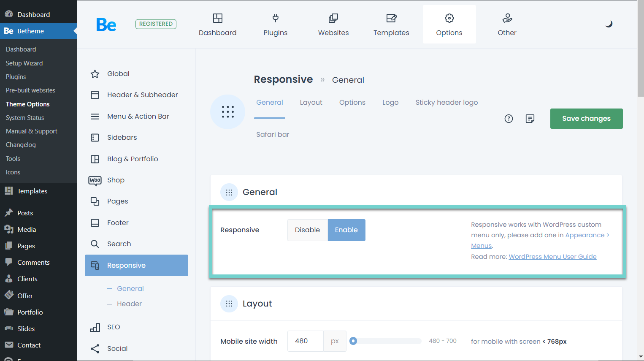
Task: Select the Options gear icon
Action: (x=449, y=18)
